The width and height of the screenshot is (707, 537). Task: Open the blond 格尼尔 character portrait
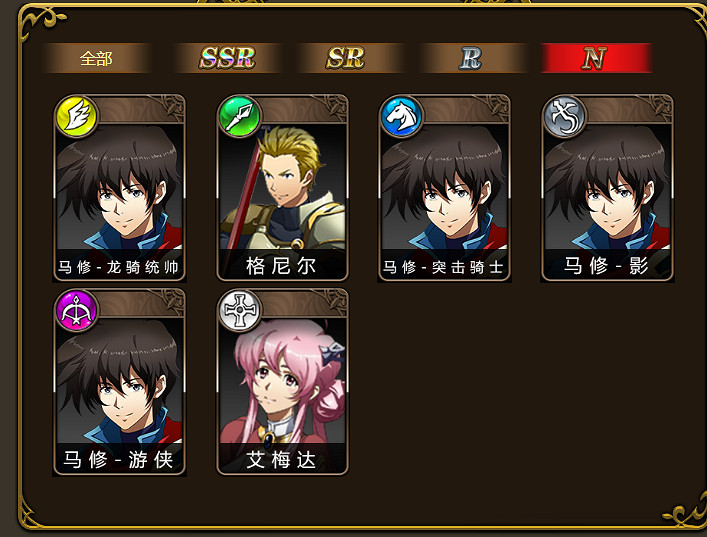[x=282, y=187]
